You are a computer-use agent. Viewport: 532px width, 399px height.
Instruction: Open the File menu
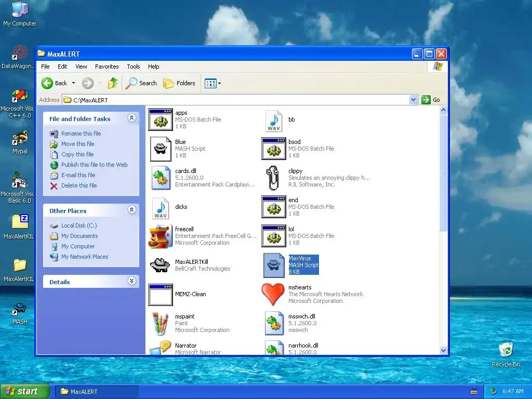point(45,66)
